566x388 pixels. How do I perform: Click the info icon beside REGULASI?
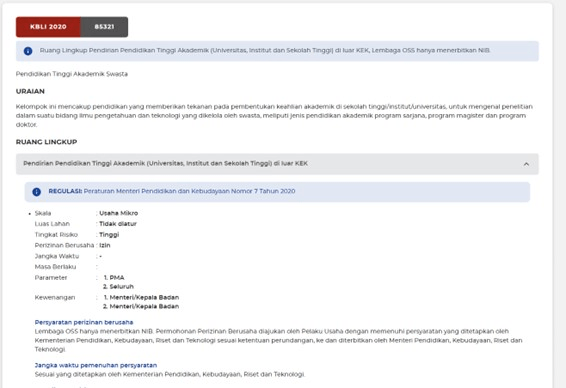click(36, 192)
